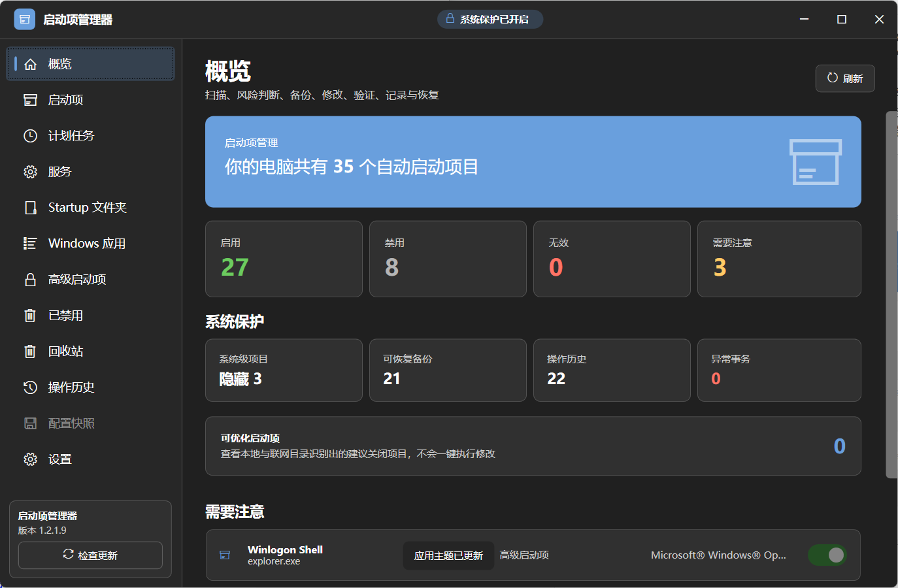898x588 pixels.
Task: Click the Winlogon Shell row icon
Action: 225,555
